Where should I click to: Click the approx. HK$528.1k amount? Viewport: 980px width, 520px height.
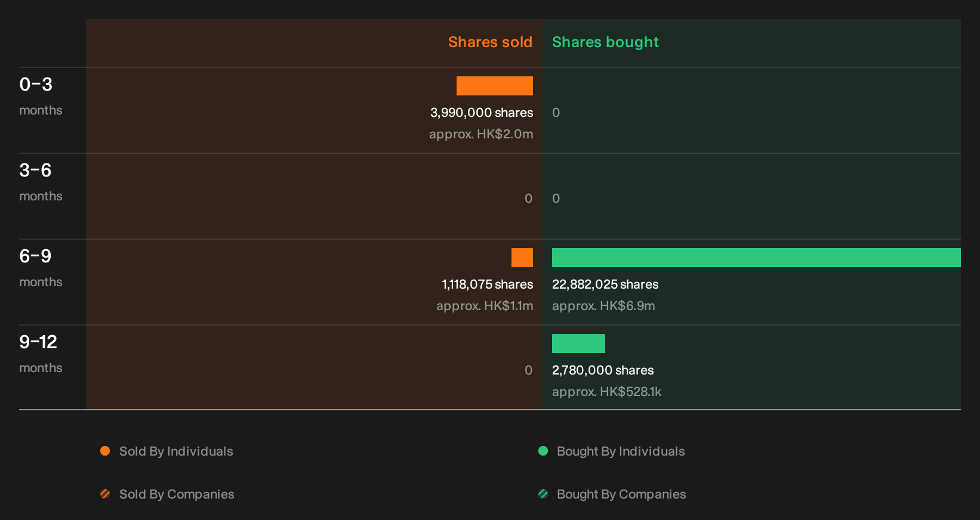coord(607,392)
